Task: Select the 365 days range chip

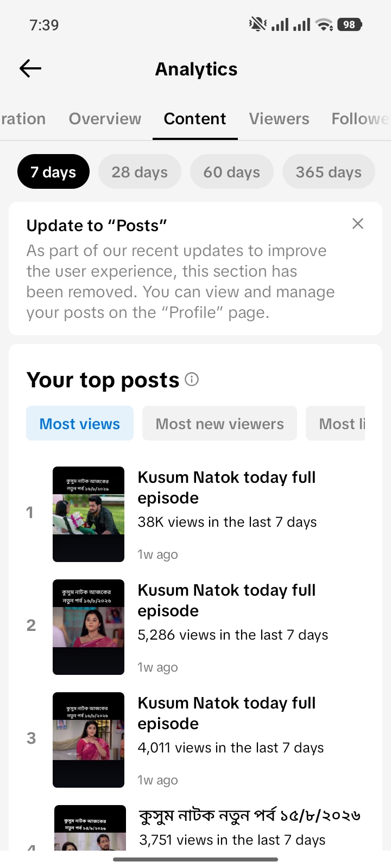Action: click(329, 172)
